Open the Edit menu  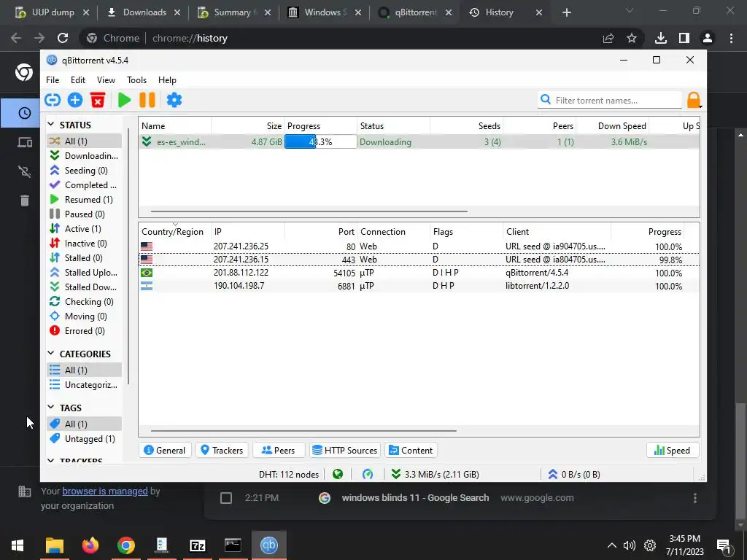click(x=77, y=80)
